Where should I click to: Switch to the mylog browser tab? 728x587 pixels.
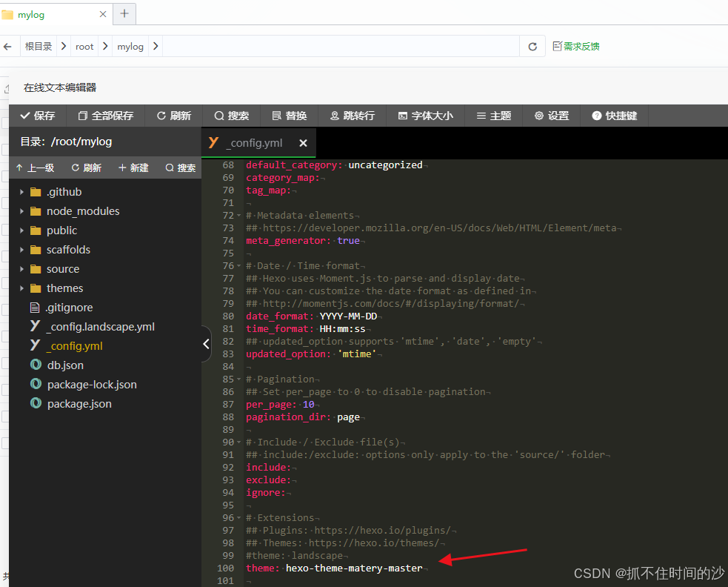31,15
